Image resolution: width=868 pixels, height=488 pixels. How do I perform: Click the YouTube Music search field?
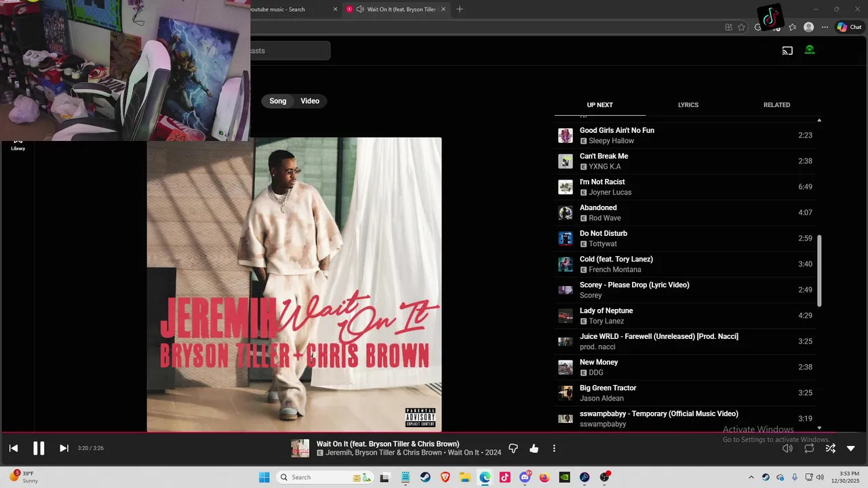(x=290, y=51)
